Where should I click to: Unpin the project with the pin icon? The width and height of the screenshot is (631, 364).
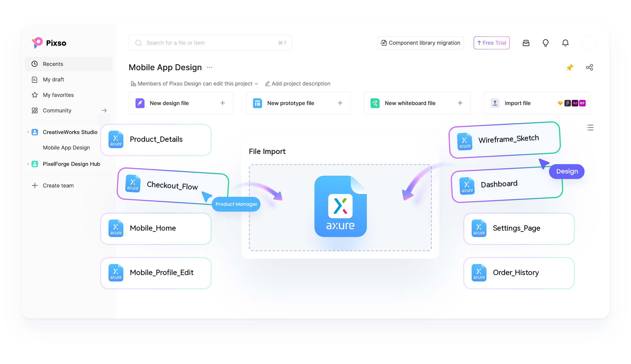click(570, 67)
